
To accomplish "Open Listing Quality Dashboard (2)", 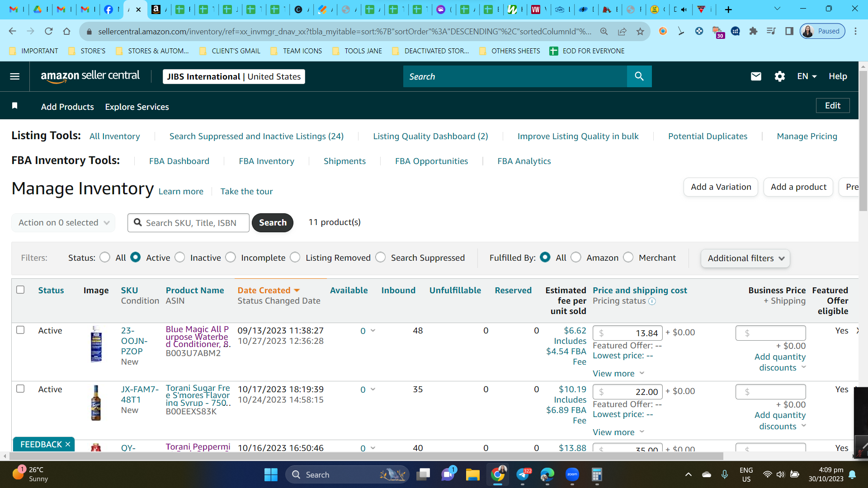I will pyautogui.click(x=430, y=136).
